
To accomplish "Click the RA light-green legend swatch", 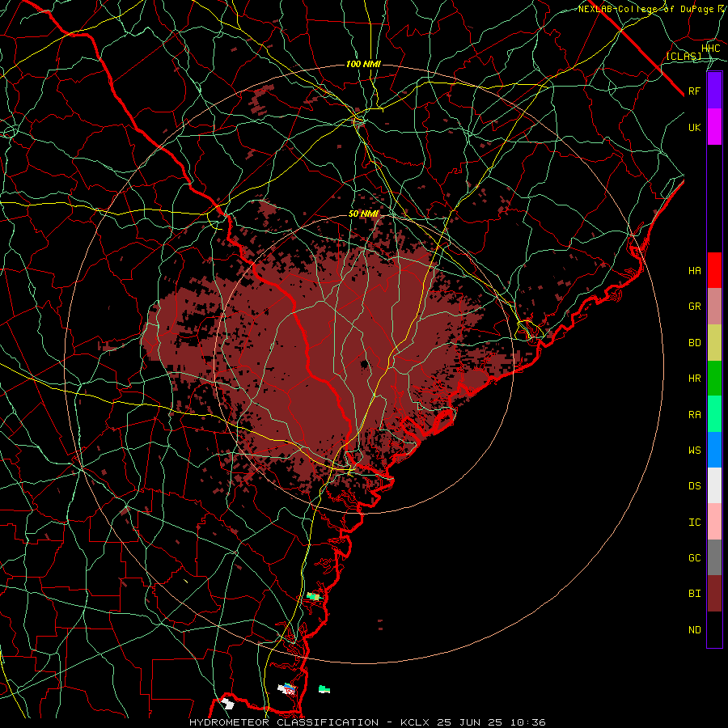I will coord(714,414).
